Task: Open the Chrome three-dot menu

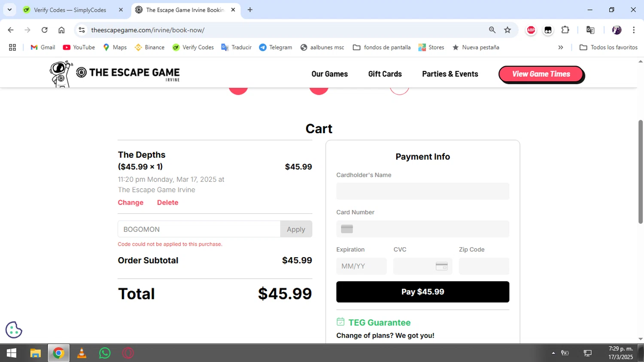Action: pos(634,30)
